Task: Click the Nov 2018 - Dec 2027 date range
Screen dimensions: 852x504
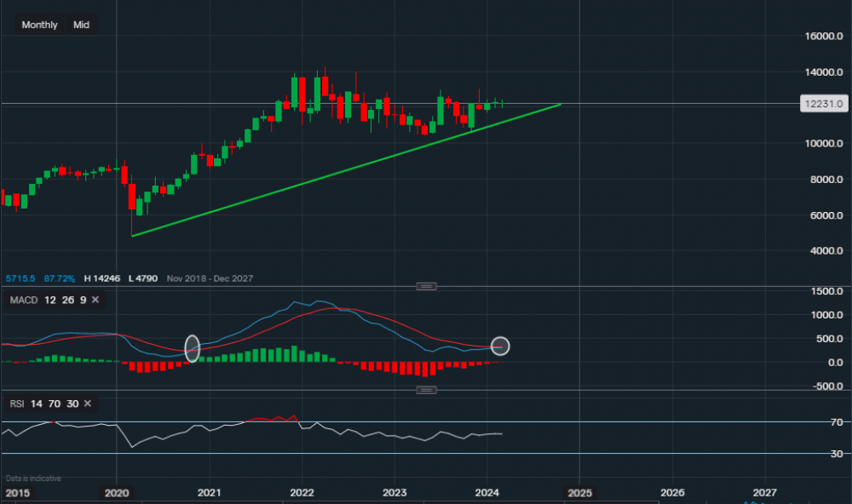Action: click(210, 278)
